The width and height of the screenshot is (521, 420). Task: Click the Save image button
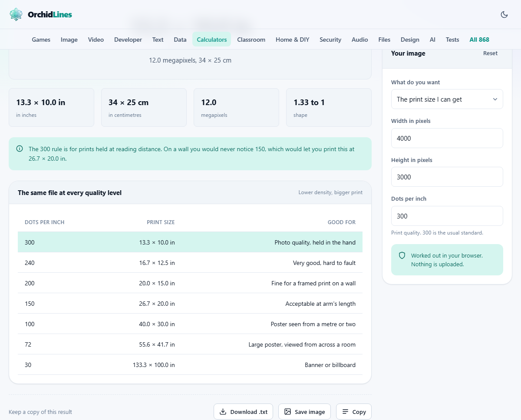pos(304,412)
